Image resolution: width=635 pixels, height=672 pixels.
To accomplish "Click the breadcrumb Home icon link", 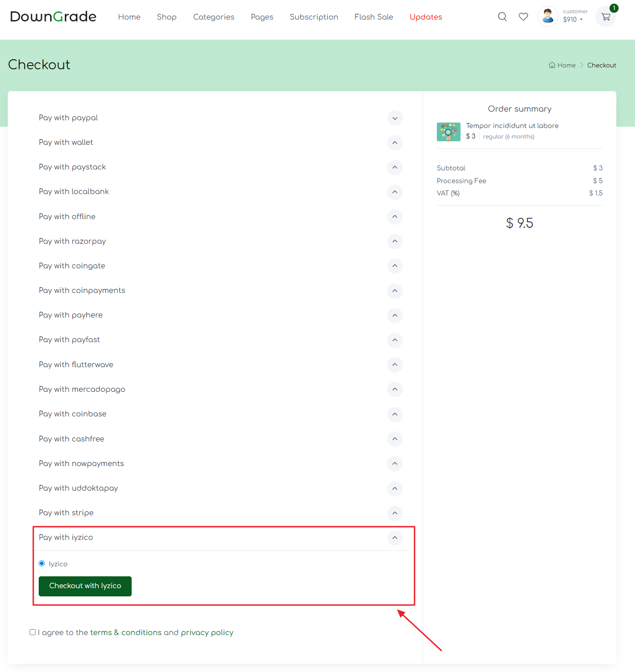I will 562,65.
